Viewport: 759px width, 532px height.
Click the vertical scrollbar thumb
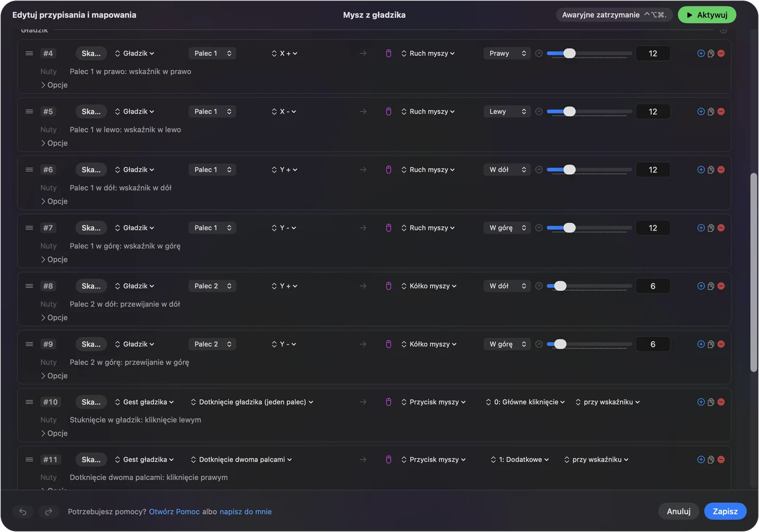[x=754, y=272]
